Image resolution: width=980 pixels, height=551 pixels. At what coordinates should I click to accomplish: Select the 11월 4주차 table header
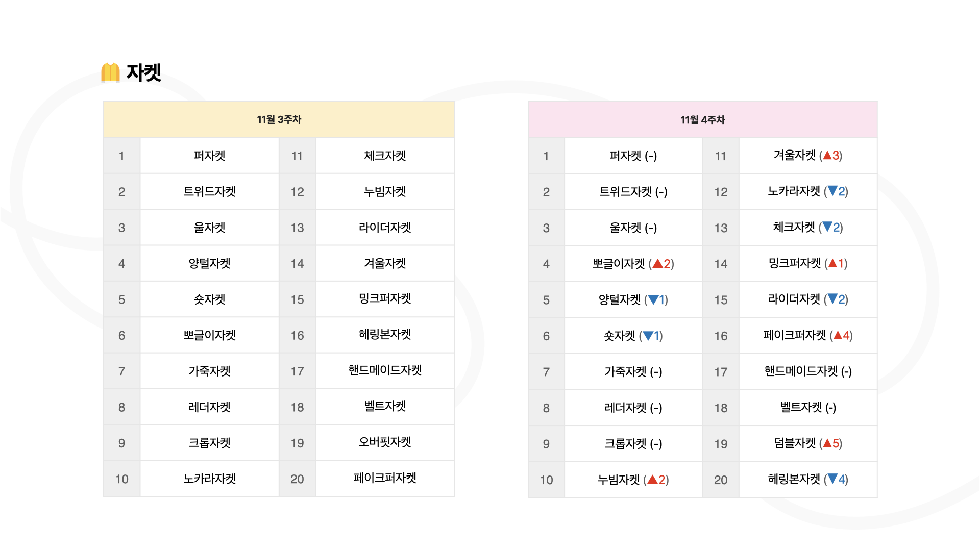(x=702, y=120)
